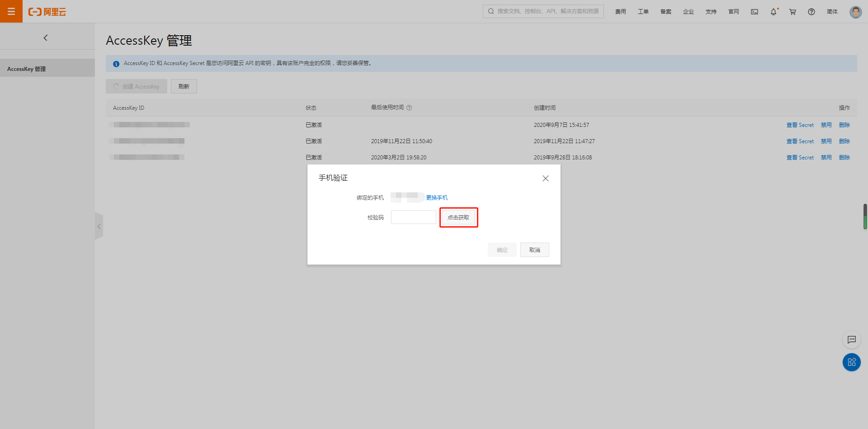Click the 创建时间 column header
The width and height of the screenshot is (868, 429).
click(x=545, y=108)
